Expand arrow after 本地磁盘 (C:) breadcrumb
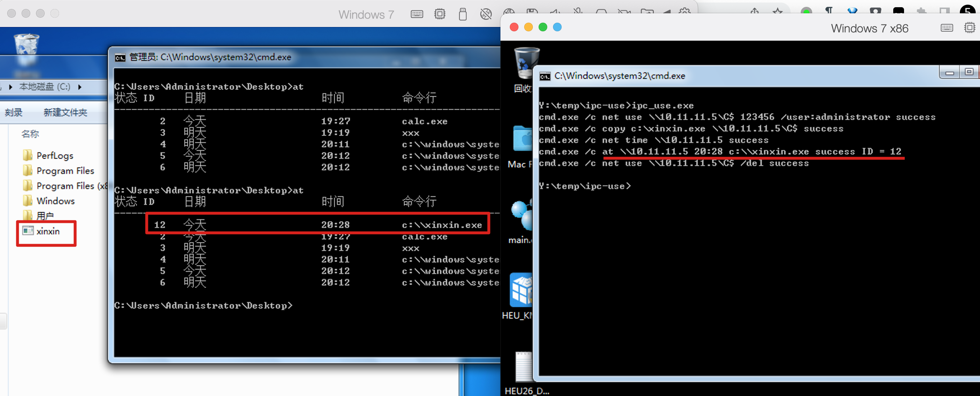 80,87
